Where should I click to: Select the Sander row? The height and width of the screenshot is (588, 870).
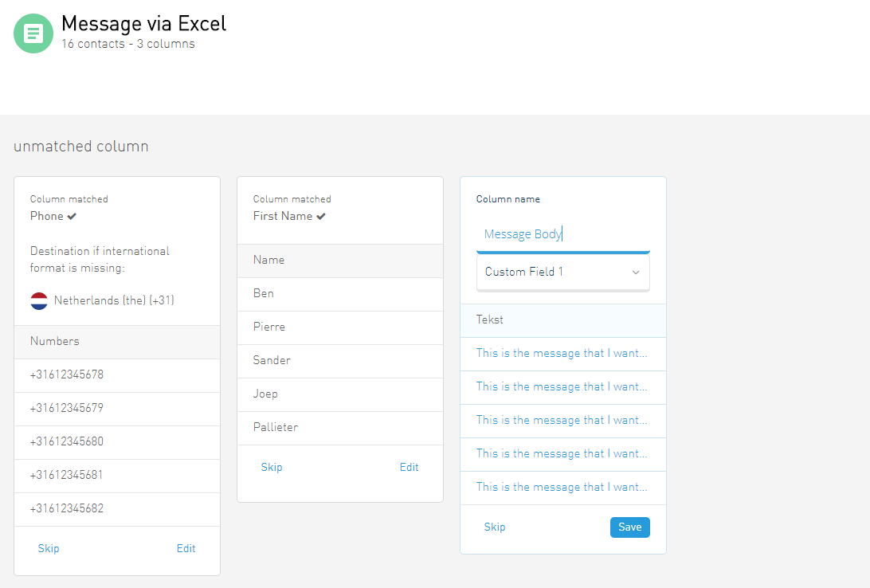(x=340, y=361)
